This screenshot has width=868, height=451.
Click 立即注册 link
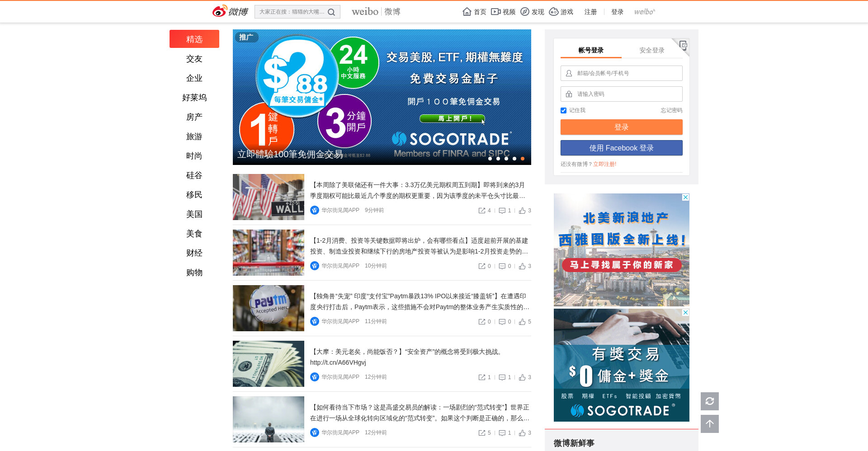tap(605, 164)
